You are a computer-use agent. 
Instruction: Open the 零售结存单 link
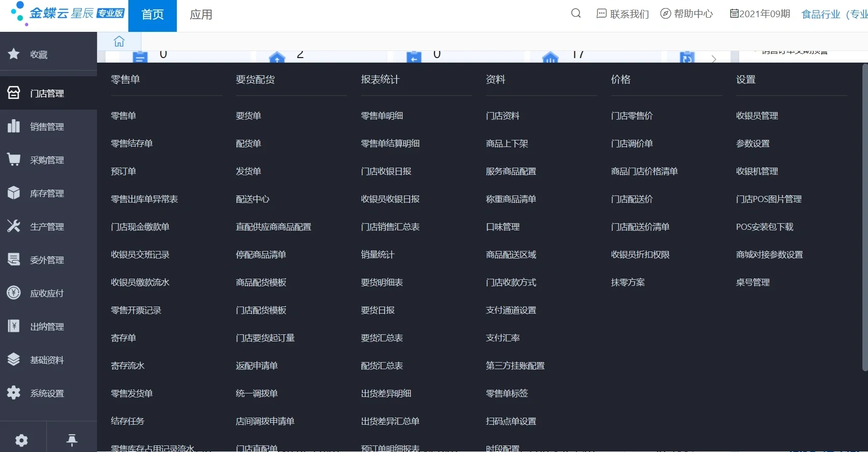point(132,143)
